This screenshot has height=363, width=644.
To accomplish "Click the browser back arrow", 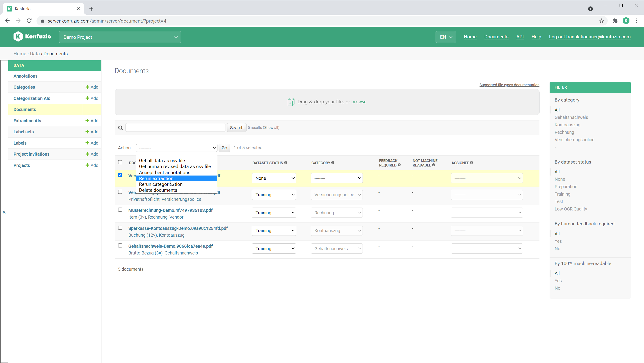I will click(x=7, y=21).
